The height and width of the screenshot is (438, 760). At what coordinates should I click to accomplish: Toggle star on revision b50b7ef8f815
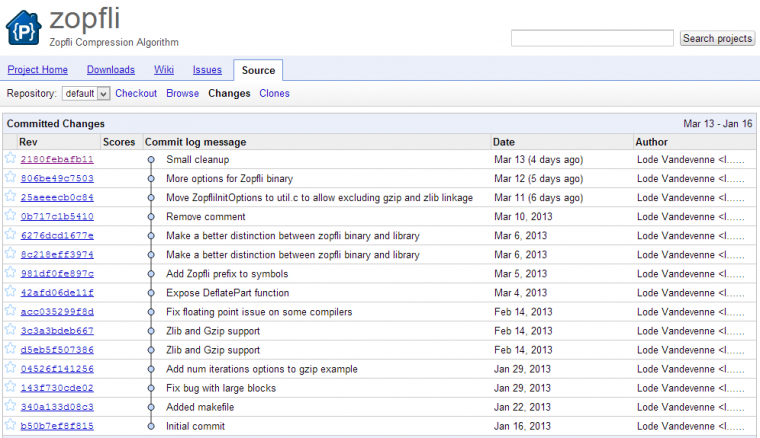point(10,424)
